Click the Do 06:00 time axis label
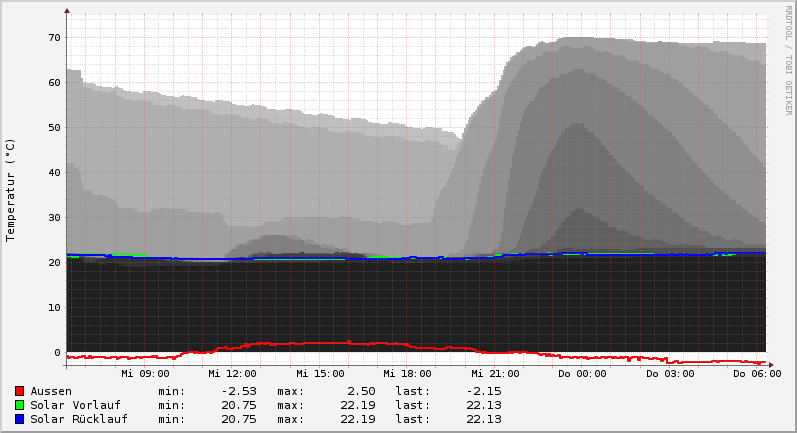Viewport: 797px width, 433px height. 757,374
